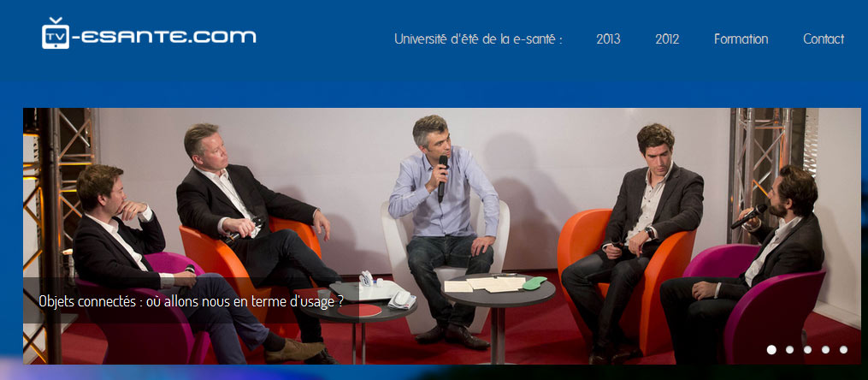Switch to the second slide dot

pos(789,349)
